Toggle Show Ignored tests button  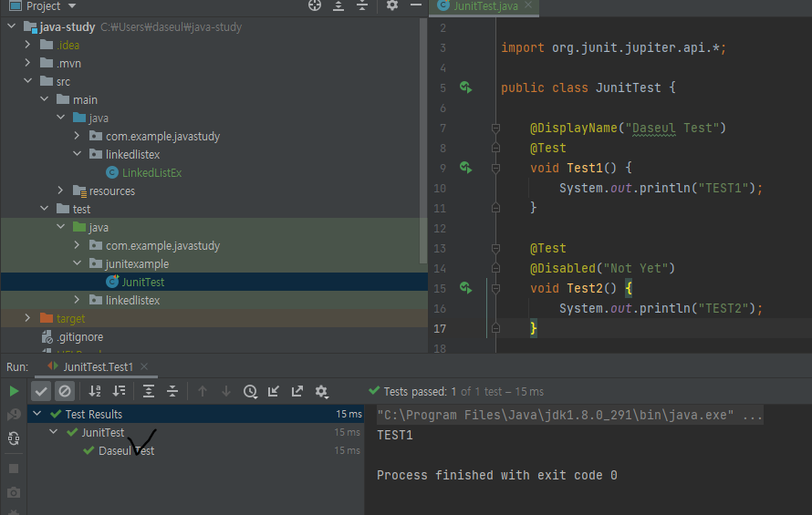65,391
